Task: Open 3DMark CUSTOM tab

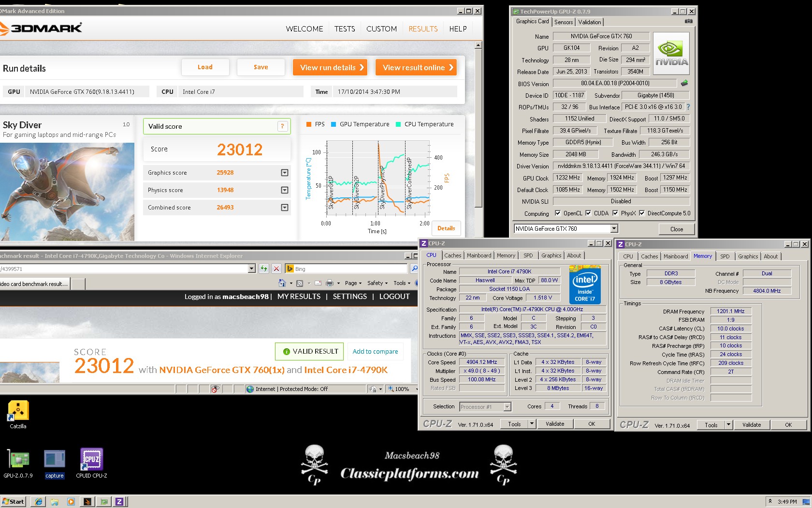Action: pos(381,29)
